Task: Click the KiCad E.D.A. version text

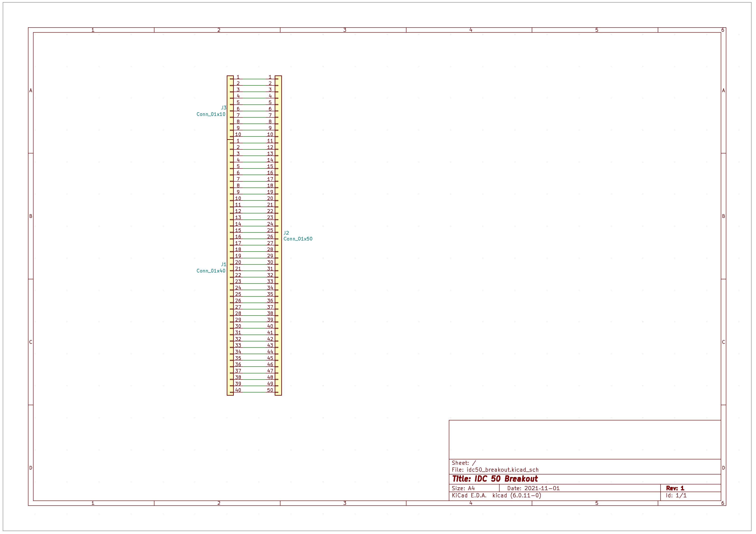Action: click(496, 495)
